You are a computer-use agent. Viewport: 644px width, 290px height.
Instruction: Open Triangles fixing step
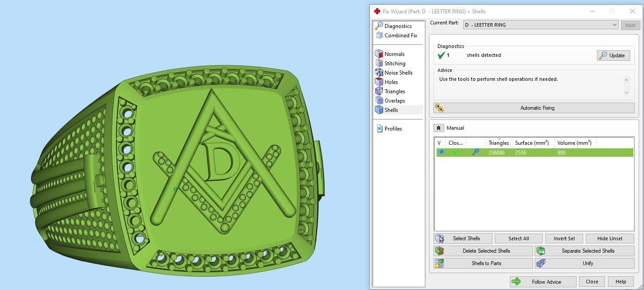(x=395, y=91)
